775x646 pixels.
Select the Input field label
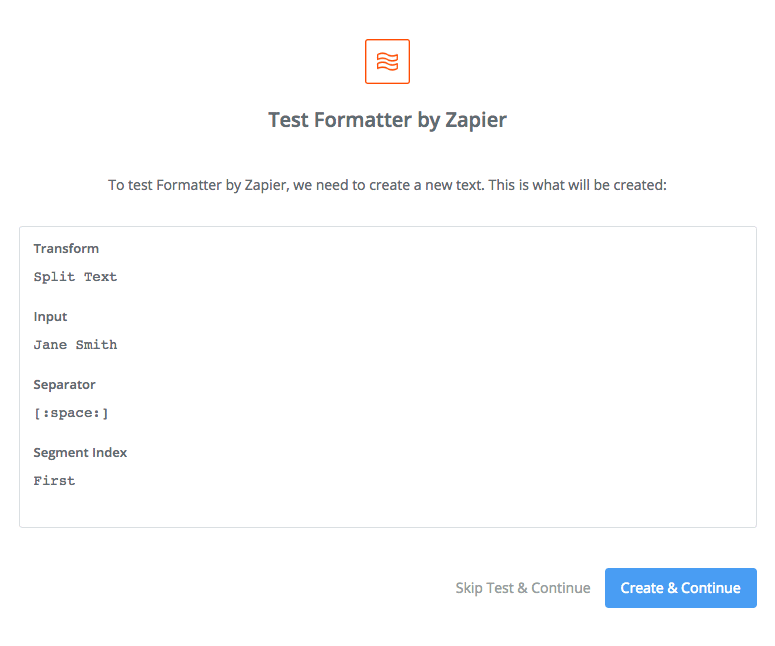(50, 316)
